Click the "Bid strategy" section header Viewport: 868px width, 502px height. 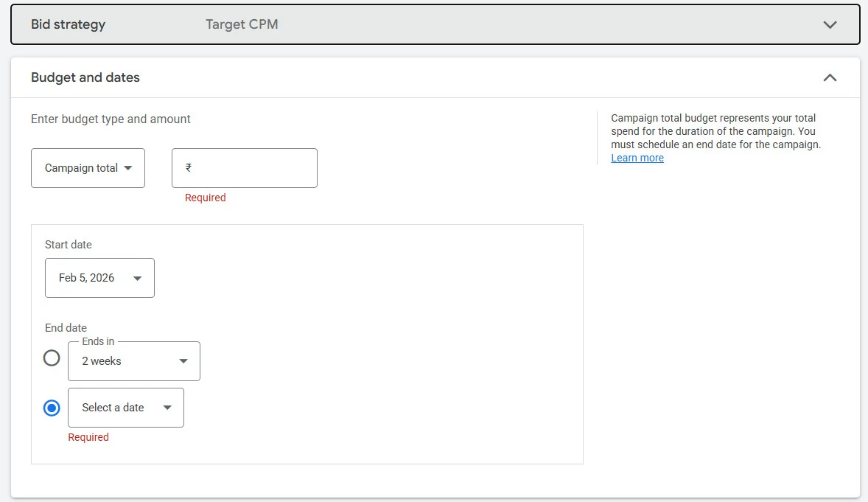point(66,24)
